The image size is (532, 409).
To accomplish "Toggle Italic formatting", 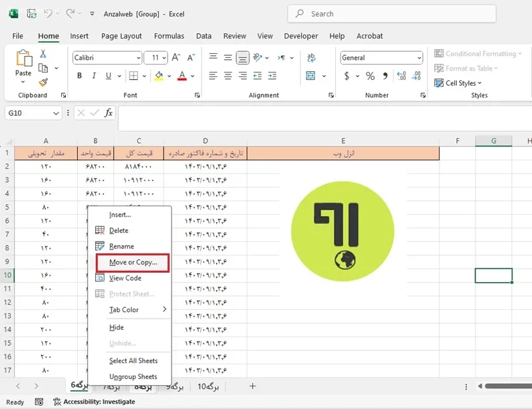I will [94, 76].
